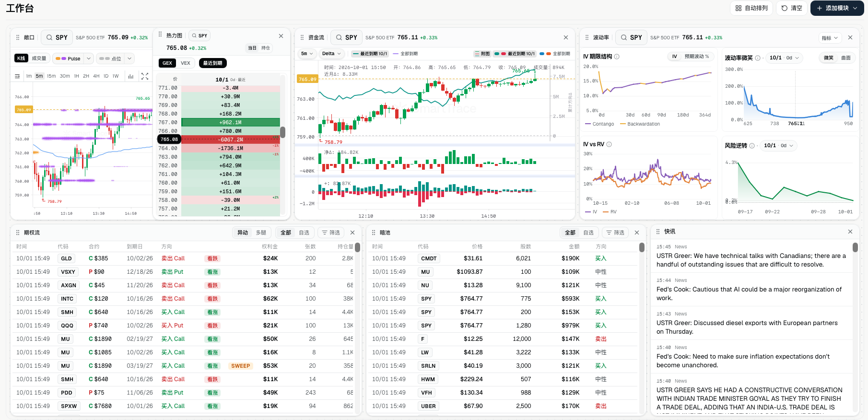Select the 1H timeframe tab
The width and height of the screenshot is (868, 420).
[76, 76]
